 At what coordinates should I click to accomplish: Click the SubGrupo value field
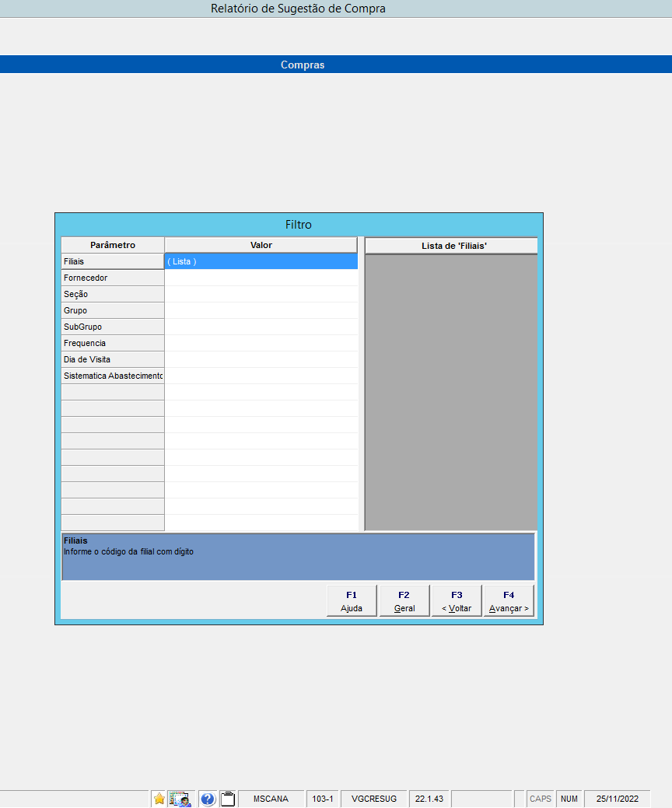tap(261, 327)
